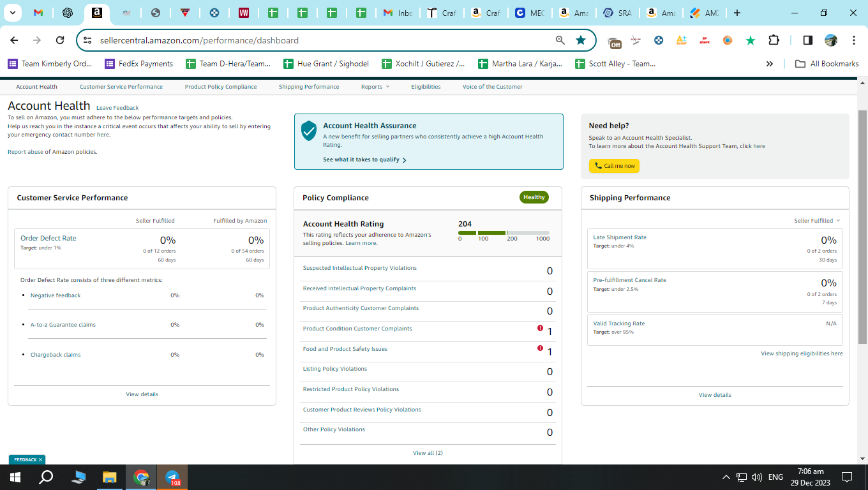868x490 pixels.
Task: Click View shipping eligibilities here
Action: tap(802, 353)
